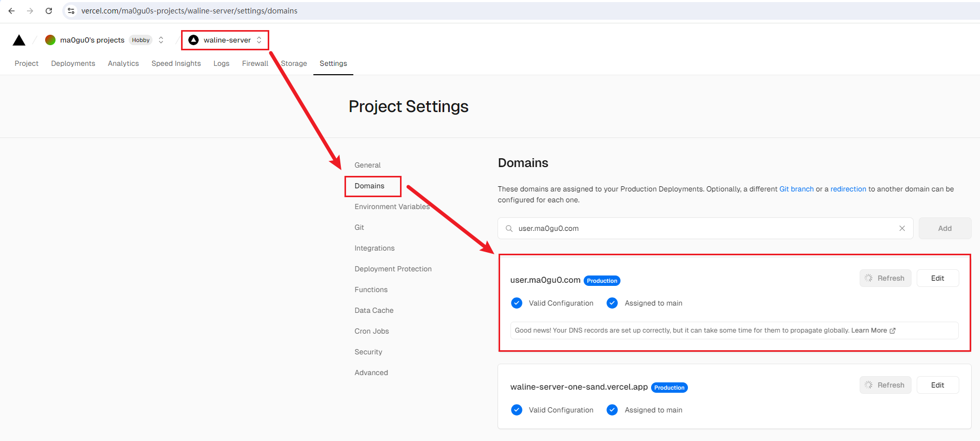The height and width of the screenshot is (441, 980).
Task: Select the Settings tab
Action: (x=333, y=63)
